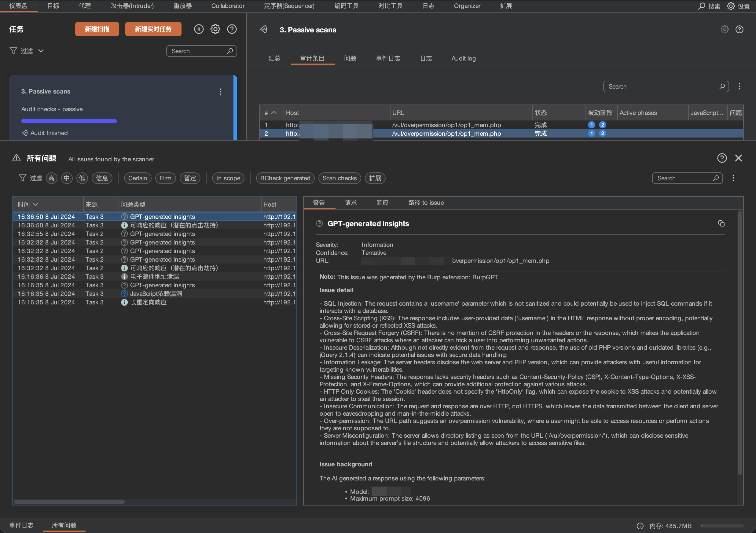Image resolution: width=756 pixels, height=533 pixels.
Task: Focus the audit items Search field
Action: pyautogui.click(x=666, y=86)
